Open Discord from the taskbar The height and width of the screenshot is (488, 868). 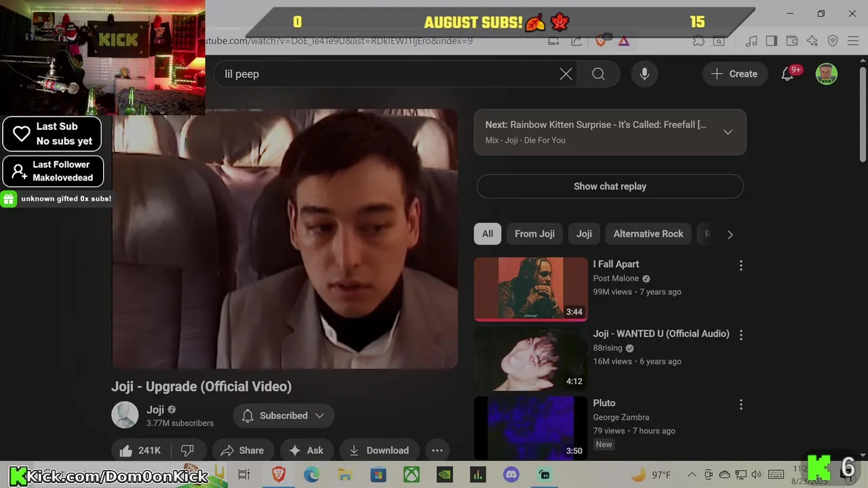tap(511, 474)
